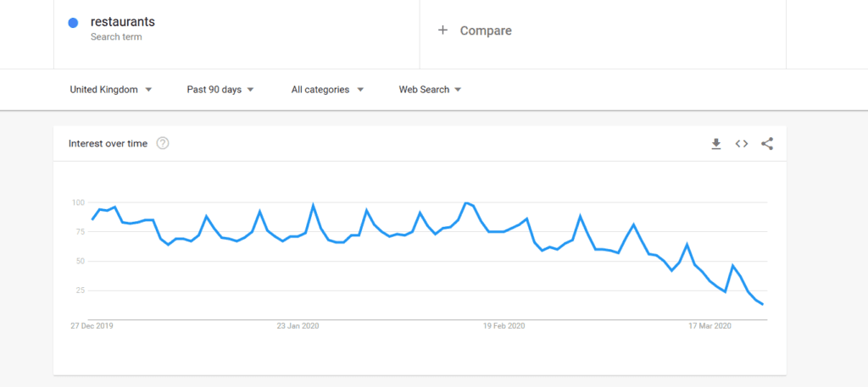Open the embed code icon
868x387 pixels.
[742, 144]
